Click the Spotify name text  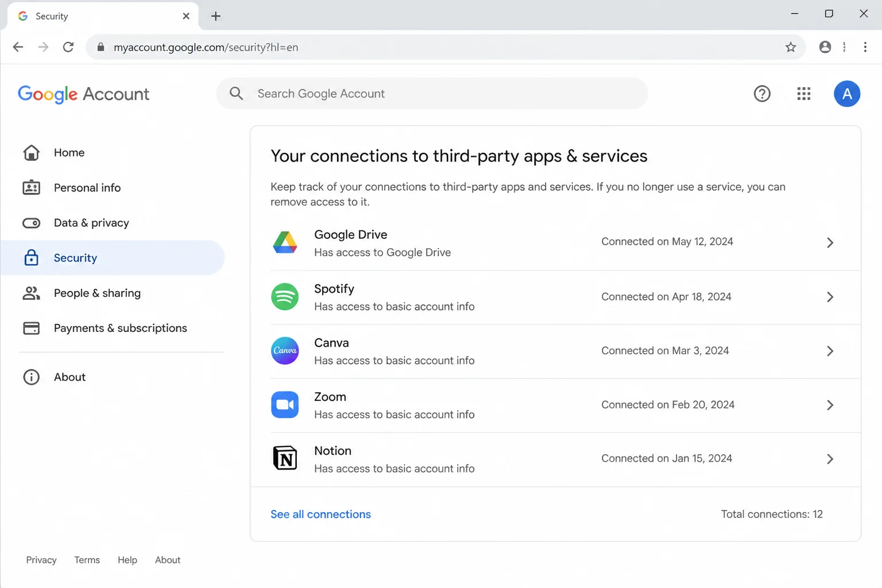point(334,289)
